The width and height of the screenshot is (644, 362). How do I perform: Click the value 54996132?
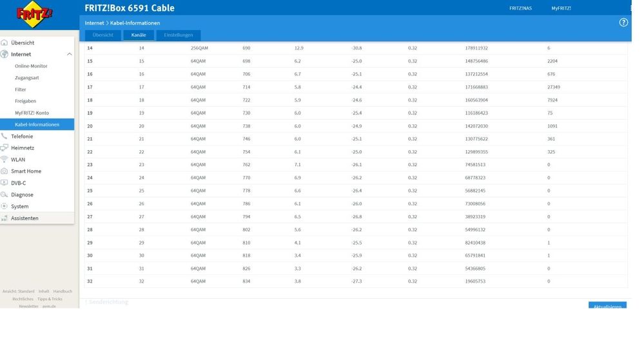(x=475, y=230)
